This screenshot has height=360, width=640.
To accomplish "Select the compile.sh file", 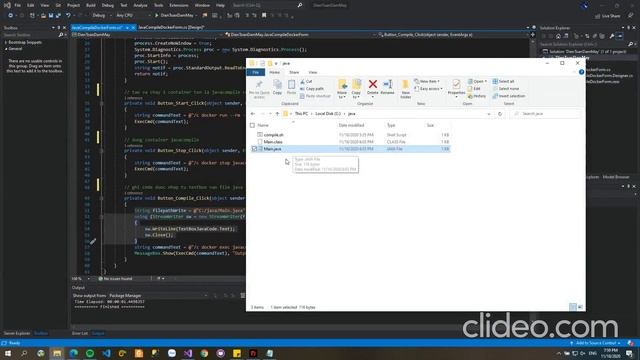I will [273, 135].
